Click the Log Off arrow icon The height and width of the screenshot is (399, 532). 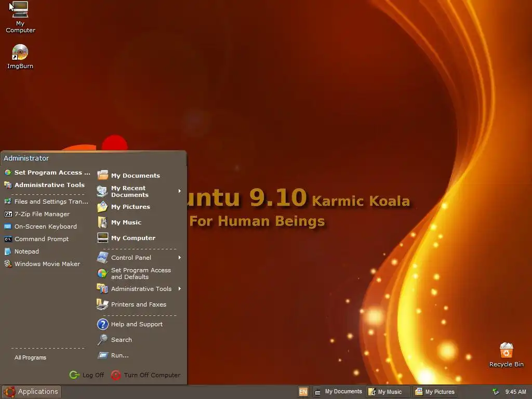pos(75,375)
